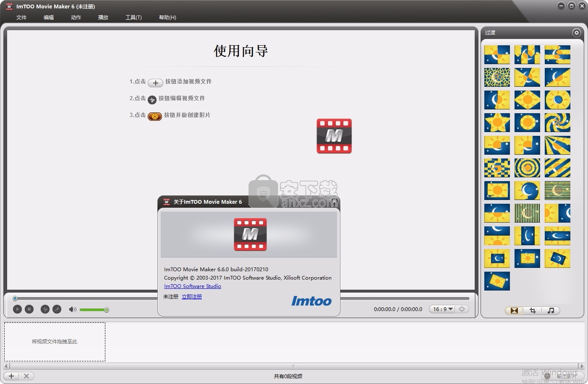The height and width of the screenshot is (384, 588).
Task: Click the scissors clip-trim icon below the preview
Action: tap(45, 309)
